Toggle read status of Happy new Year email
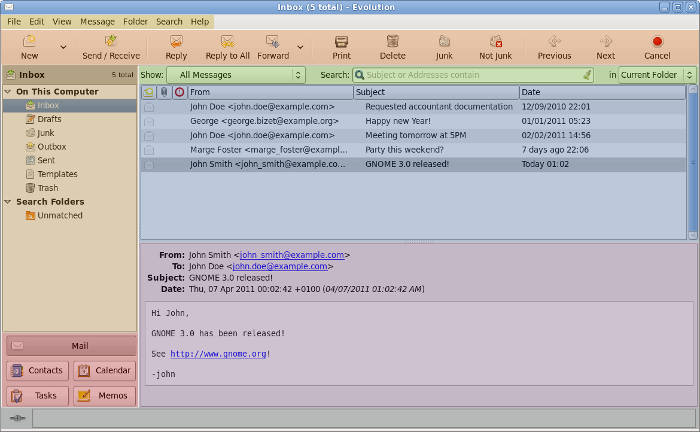 coord(149,121)
